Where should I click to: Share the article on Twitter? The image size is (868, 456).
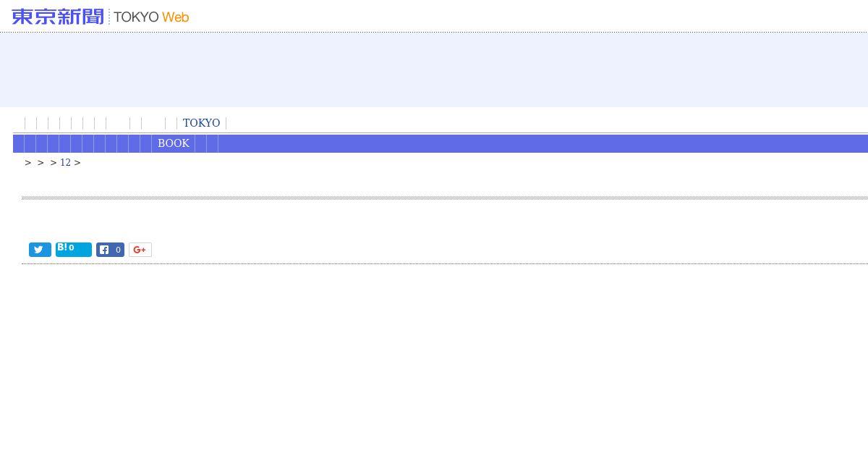pos(40,250)
